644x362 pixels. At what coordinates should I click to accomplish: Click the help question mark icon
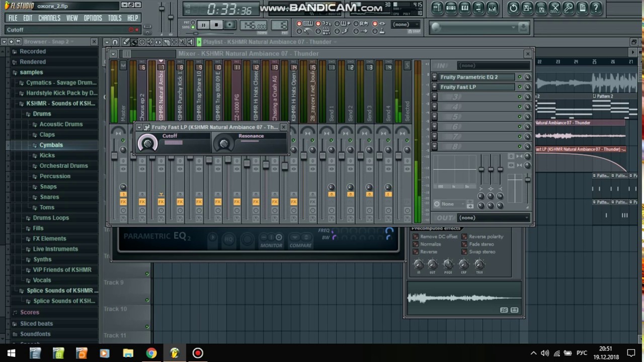point(596,8)
